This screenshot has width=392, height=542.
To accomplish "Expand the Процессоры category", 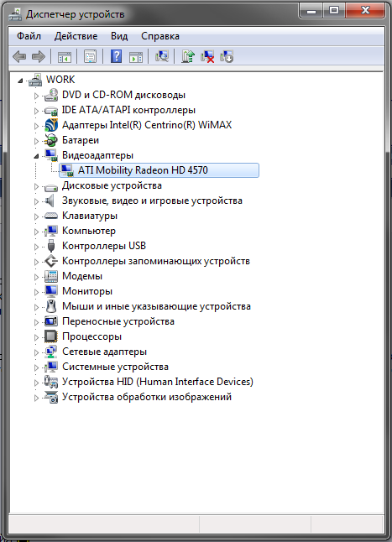I will 36,337.
